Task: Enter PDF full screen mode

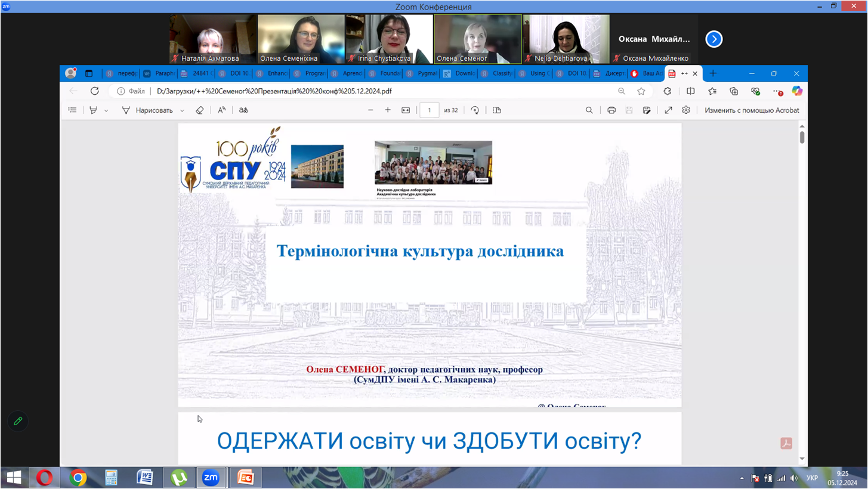Action: tap(669, 110)
